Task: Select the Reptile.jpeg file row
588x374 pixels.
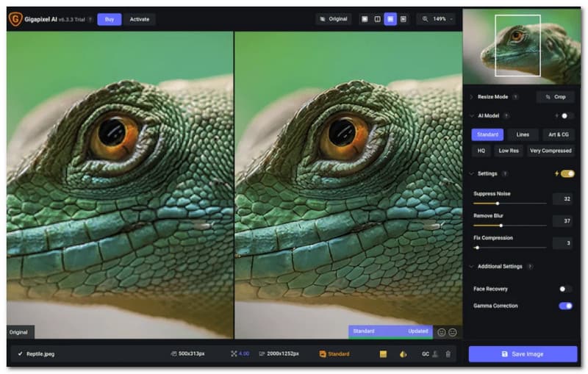Action: point(233,353)
